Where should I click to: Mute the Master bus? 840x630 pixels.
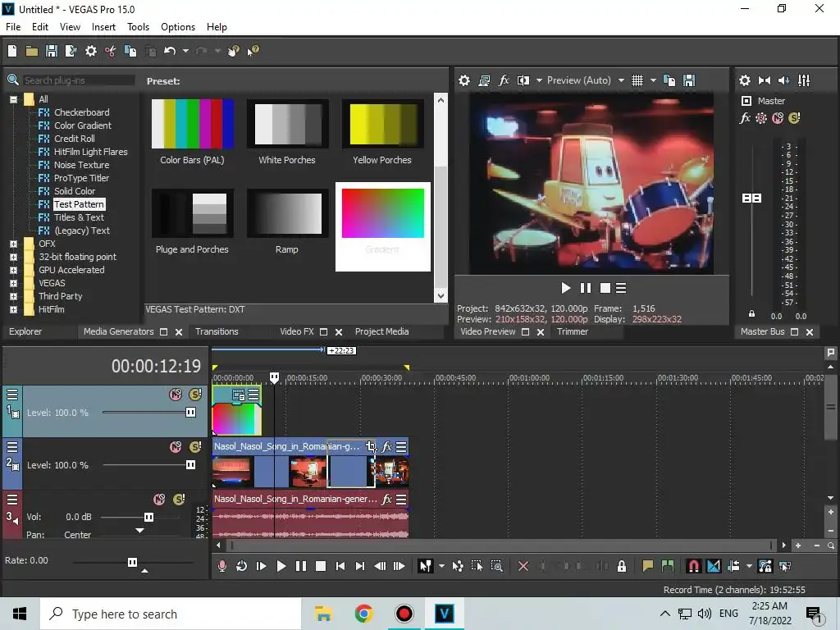pos(778,118)
